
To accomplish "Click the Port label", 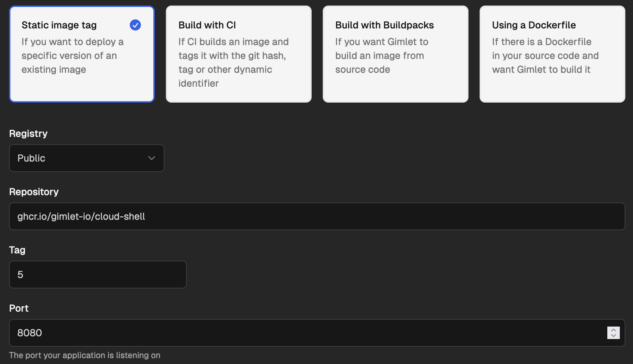I will tap(19, 308).
